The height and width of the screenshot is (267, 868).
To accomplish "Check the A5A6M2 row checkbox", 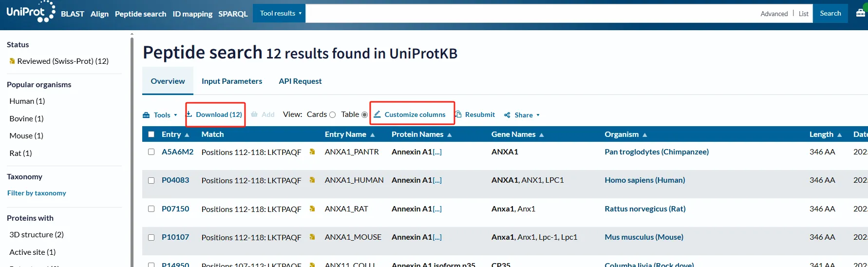I will click(151, 152).
